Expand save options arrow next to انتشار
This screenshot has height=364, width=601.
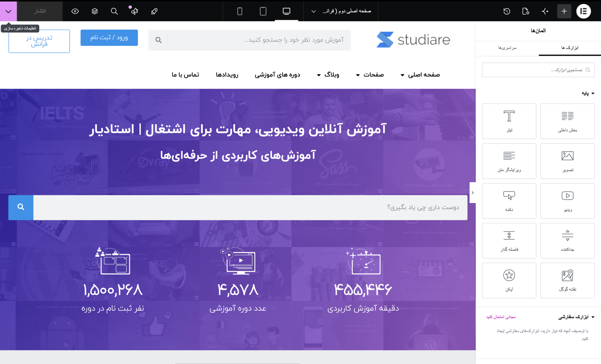tap(8, 11)
